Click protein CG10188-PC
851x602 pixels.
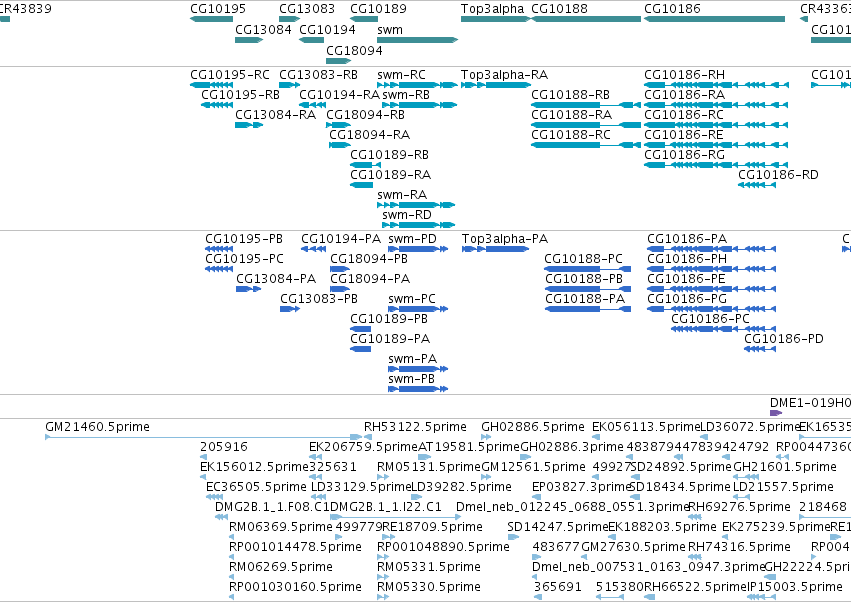588,269
